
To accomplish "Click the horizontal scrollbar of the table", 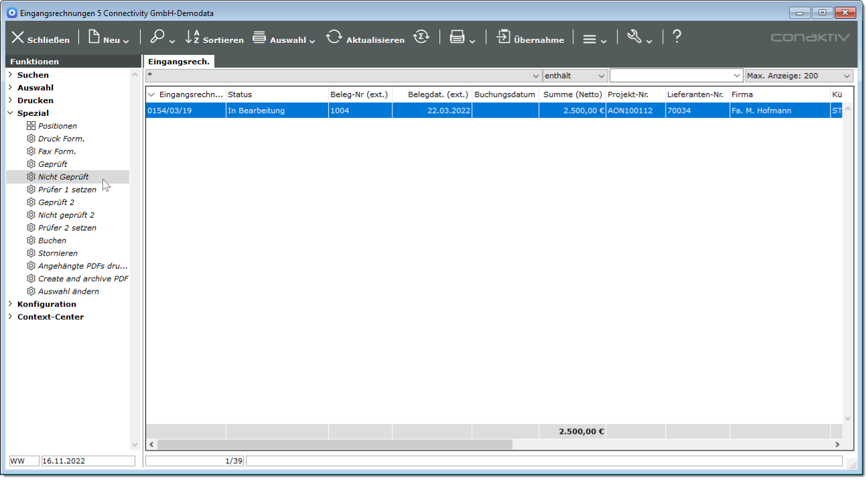I will click(335, 444).
